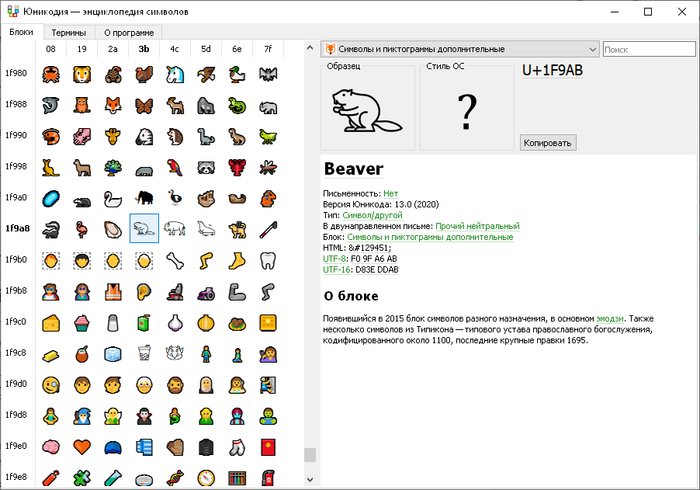Select the unicorn emoji in the grid
Image resolution: width=700 pixels, height=490 pixels.
[x=175, y=73]
